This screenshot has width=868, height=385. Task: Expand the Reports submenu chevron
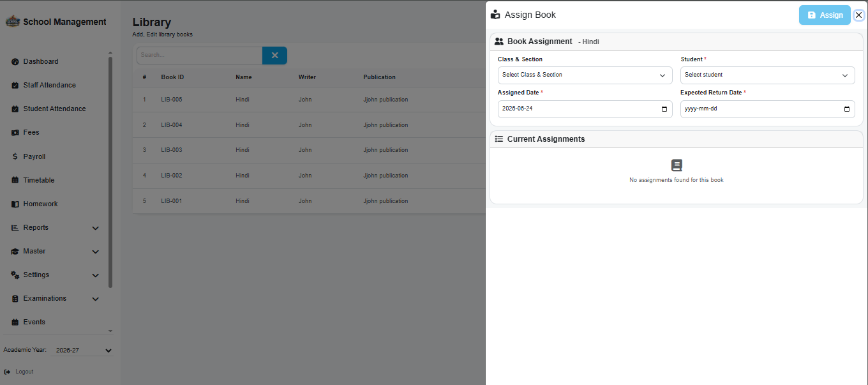coord(96,228)
